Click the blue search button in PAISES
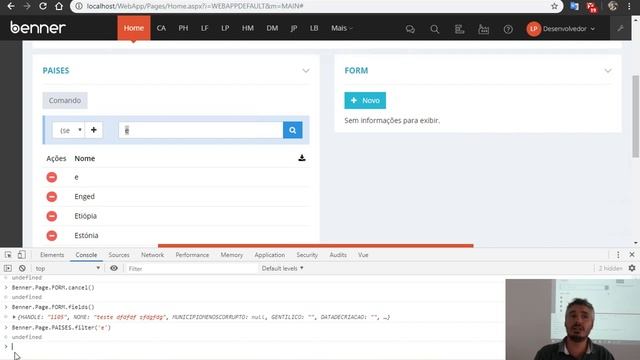 click(x=293, y=130)
